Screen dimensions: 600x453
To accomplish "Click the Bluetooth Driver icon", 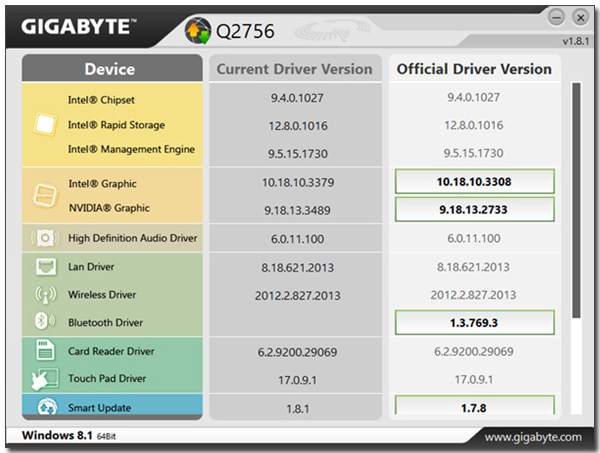I will pyautogui.click(x=45, y=321).
